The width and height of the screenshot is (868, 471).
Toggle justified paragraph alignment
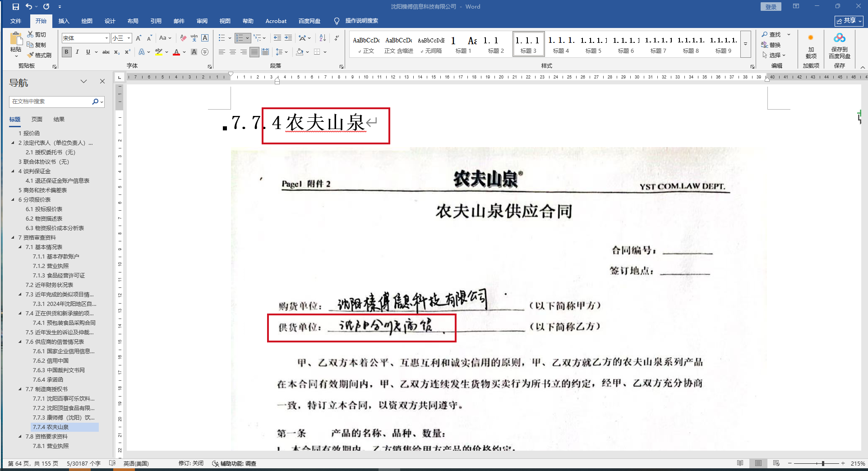click(x=254, y=52)
